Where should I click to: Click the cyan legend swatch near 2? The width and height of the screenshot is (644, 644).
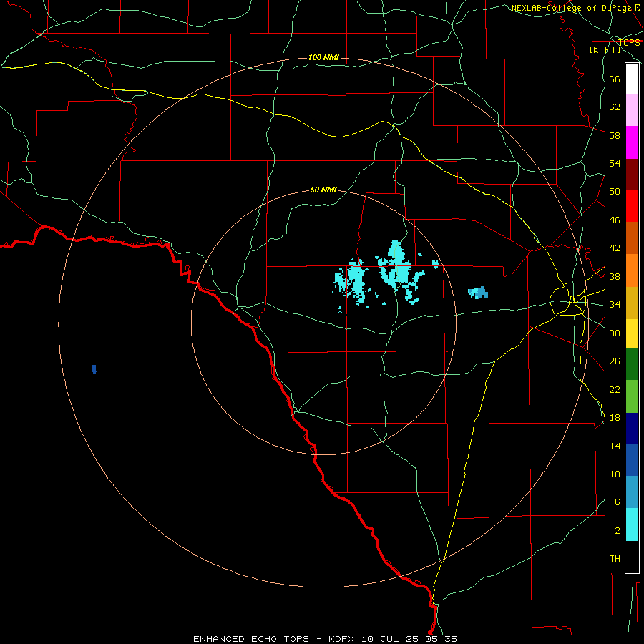click(x=632, y=525)
